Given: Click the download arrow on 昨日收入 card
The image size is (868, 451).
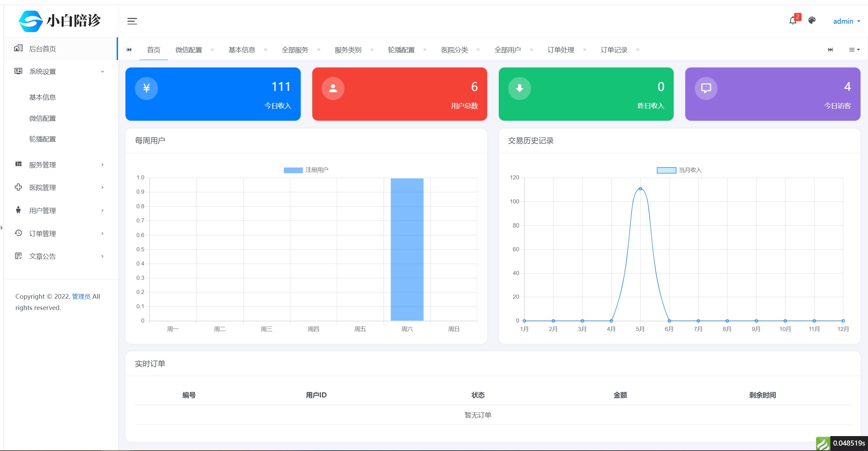Looking at the screenshot, I should [519, 89].
